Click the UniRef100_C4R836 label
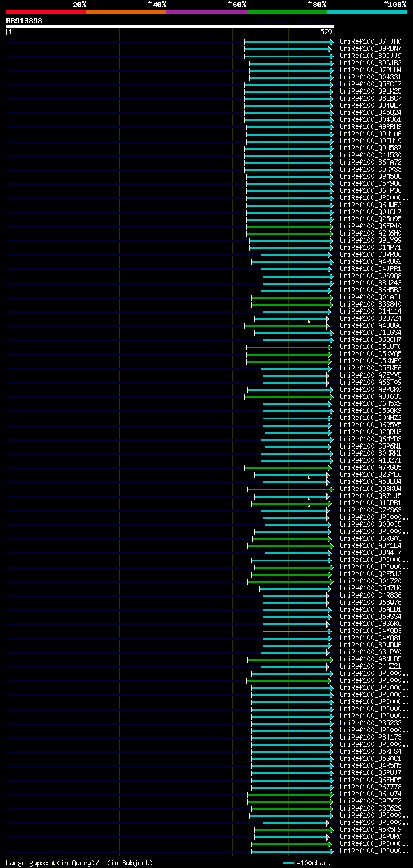This screenshot has width=413, height=868. click(370, 595)
